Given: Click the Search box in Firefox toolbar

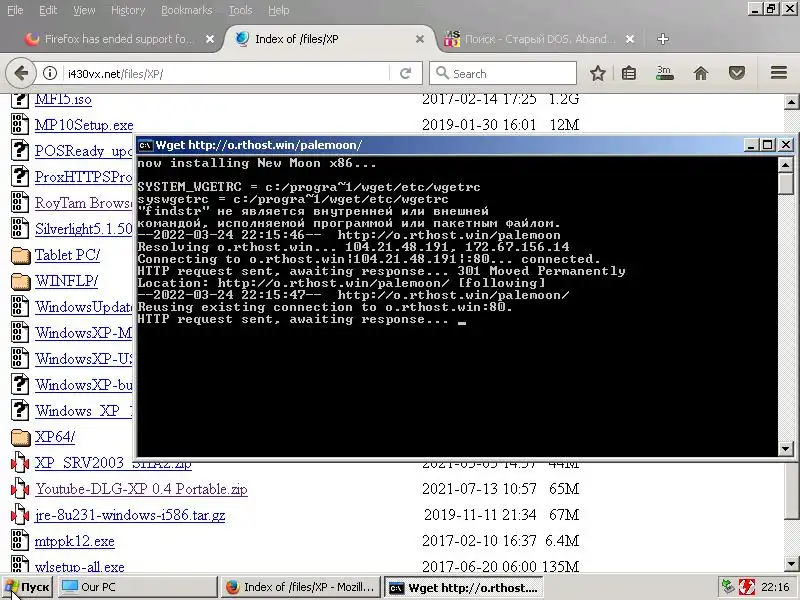Looking at the screenshot, I should 503,73.
